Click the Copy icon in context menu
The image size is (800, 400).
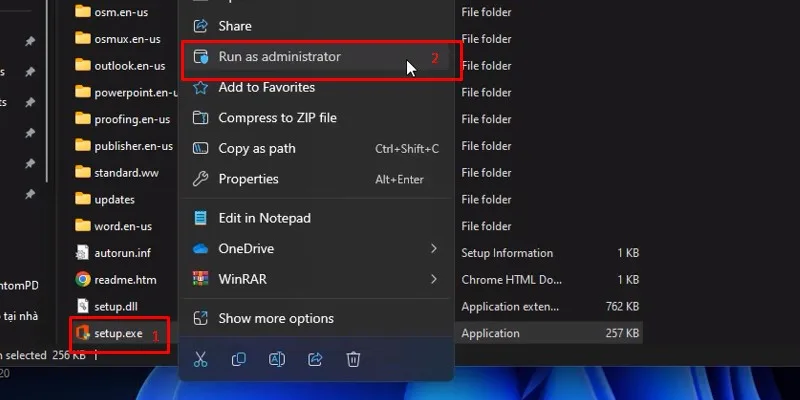tap(238, 360)
